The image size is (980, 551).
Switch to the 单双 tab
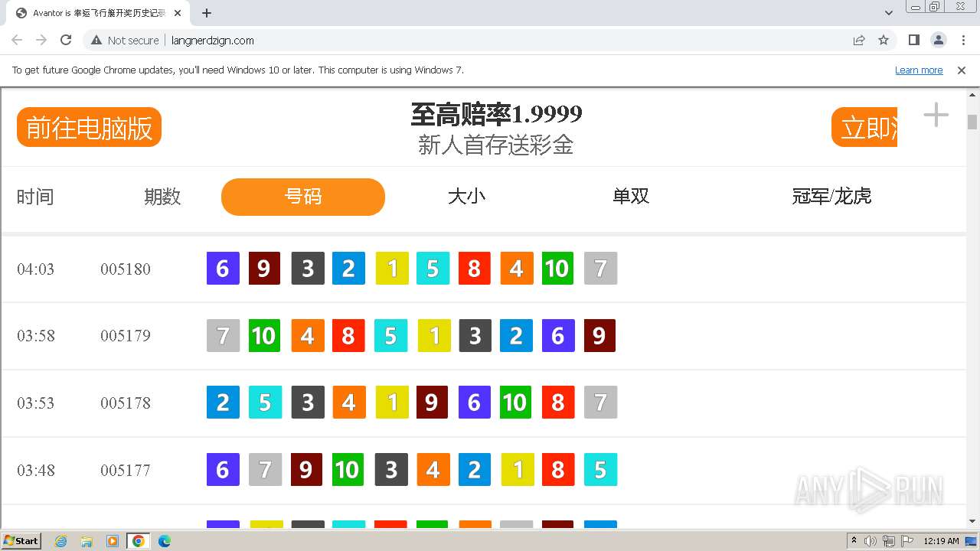[x=631, y=197]
